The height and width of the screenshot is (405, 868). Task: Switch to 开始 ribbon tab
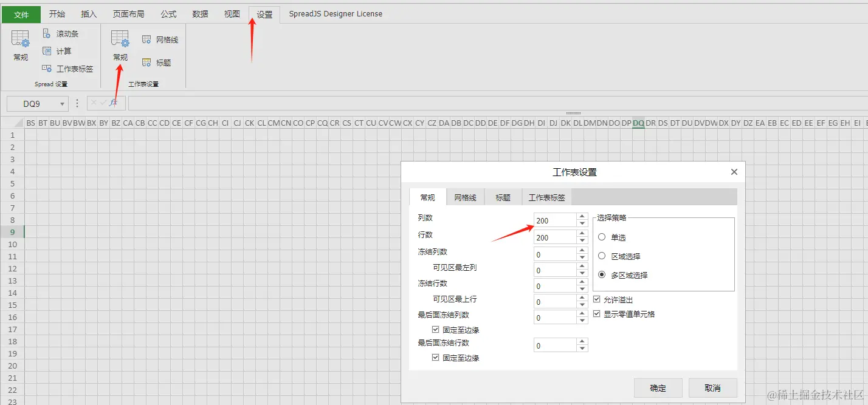[x=57, y=14]
